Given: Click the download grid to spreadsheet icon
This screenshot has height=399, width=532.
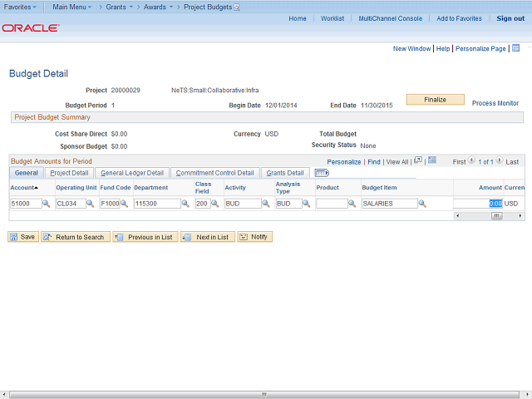Looking at the screenshot, I should point(431,161).
